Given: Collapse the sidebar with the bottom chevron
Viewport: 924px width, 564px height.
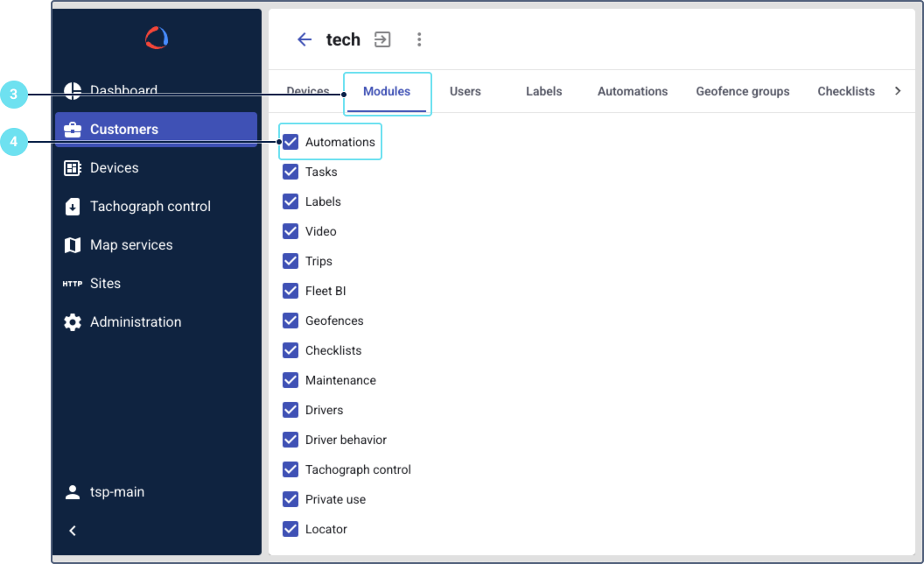Looking at the screenshot, I should point(73,531).
